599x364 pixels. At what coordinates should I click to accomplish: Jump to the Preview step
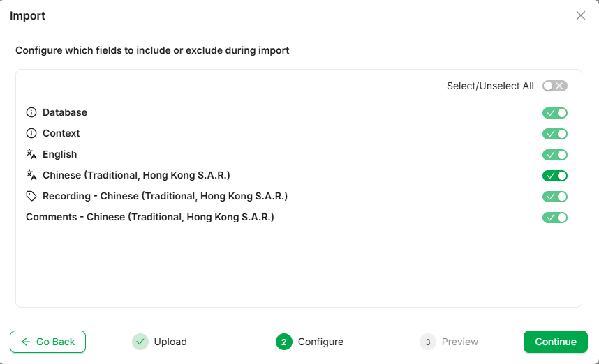459,342
